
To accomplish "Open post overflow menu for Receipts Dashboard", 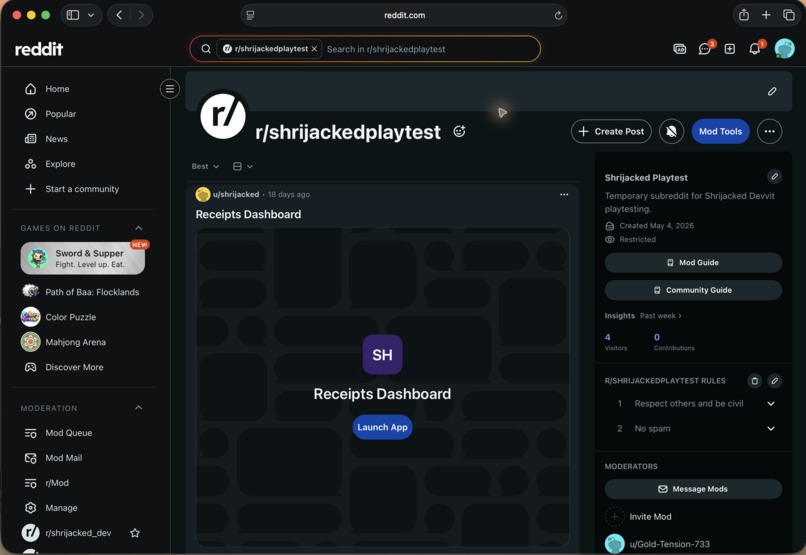I will 564,194.
